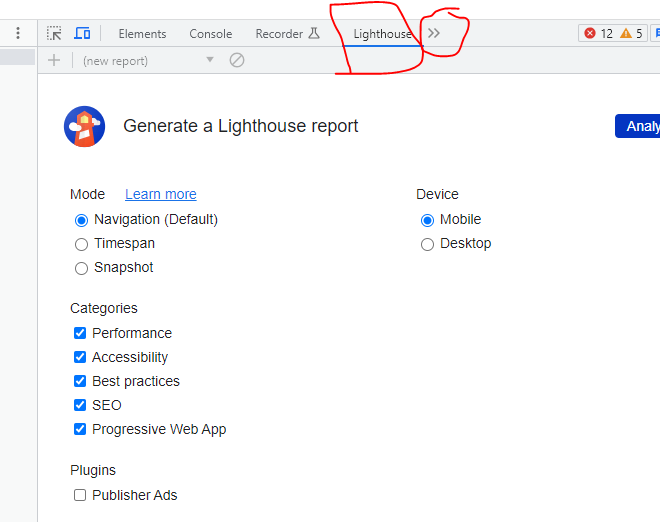This screenshot has height=522, width=660.
Task: Choose Desktop as the device
Action: [428, 244]
